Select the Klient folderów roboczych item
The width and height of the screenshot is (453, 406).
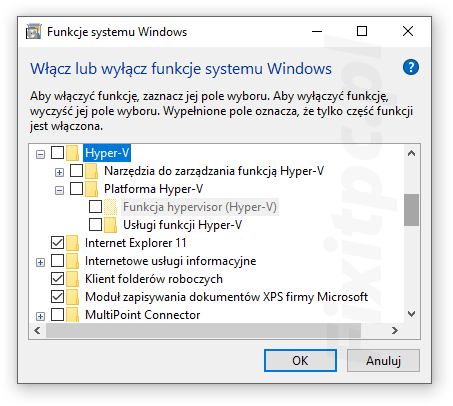(154, 279)
